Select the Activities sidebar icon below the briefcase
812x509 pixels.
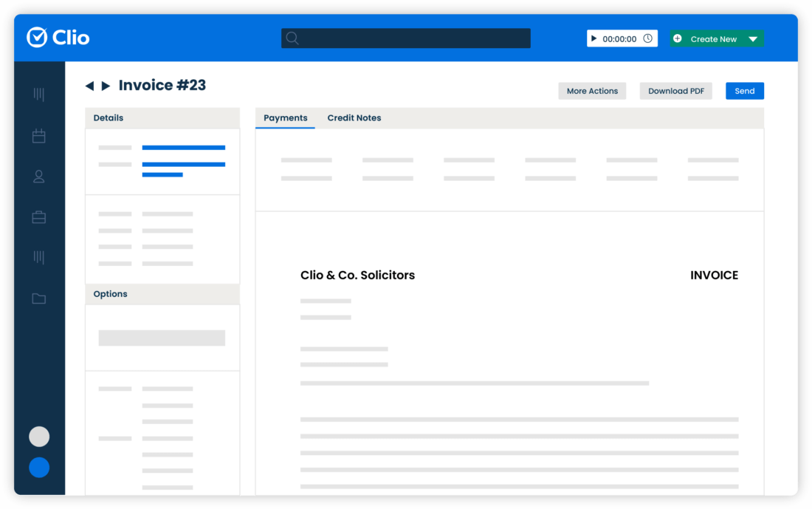tap(39, 257)
